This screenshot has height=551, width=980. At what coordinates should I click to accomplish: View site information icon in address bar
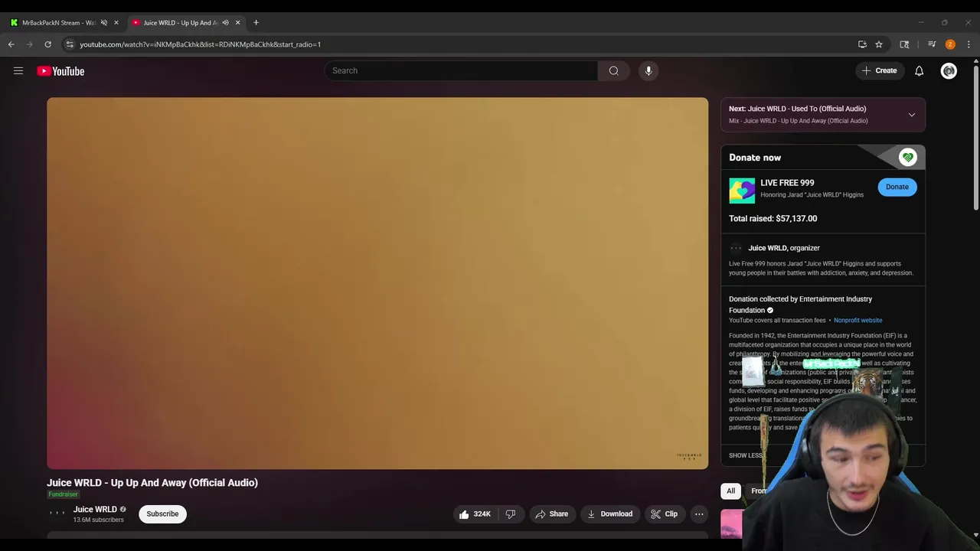pos(70,44)
